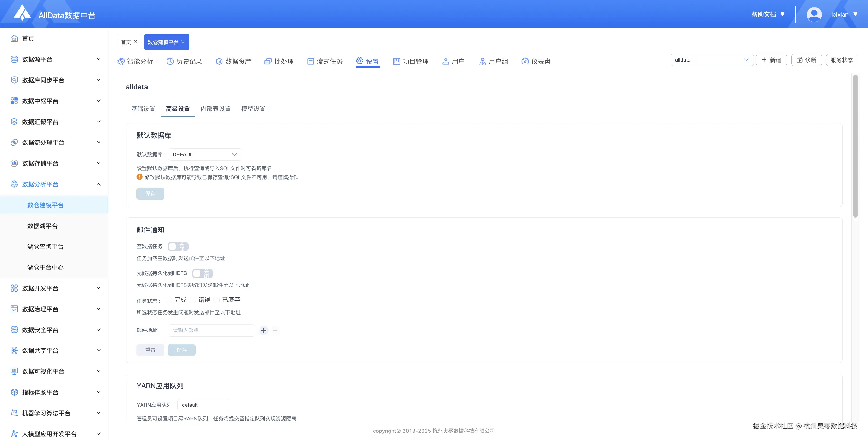This screenshot has height=440, width=868.
Task: Enable the 元数据持久化到HDFS switch
Action: (x=202, y=273)
